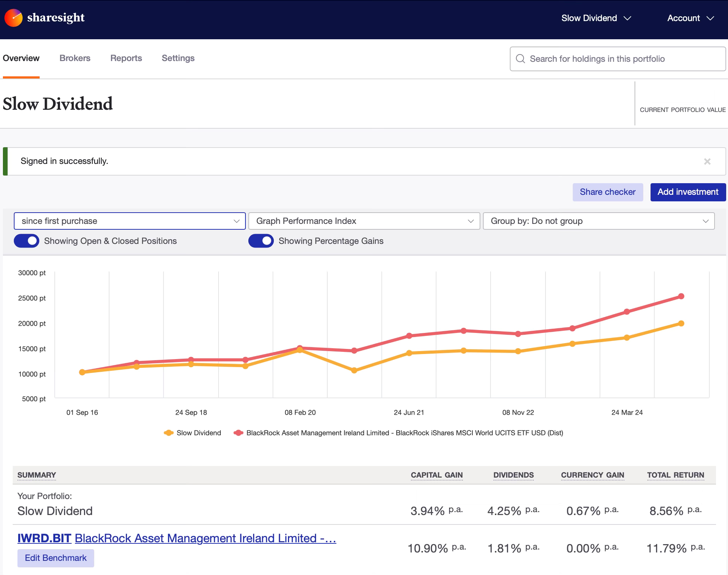Toggle Showing Percentage Gains switch

click(261, 241)
